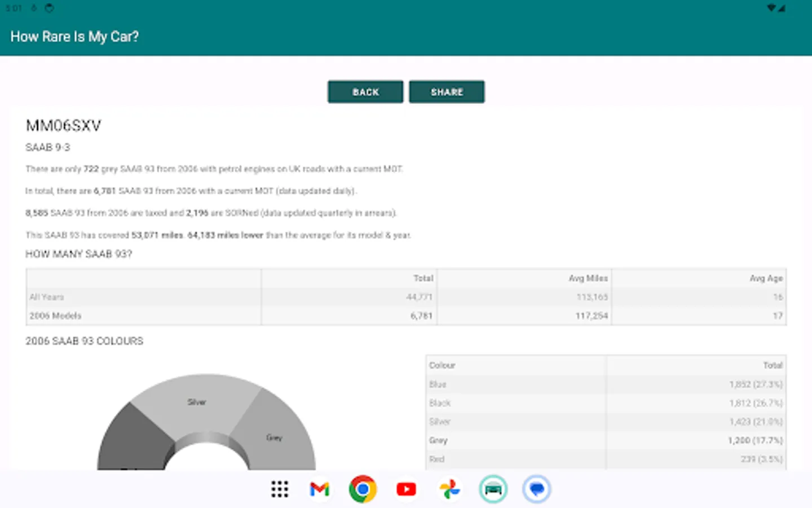Click the sentence about taxed and SORNed cars
The width and height of the screenshot is (812, 508).
tap(211, 213)
